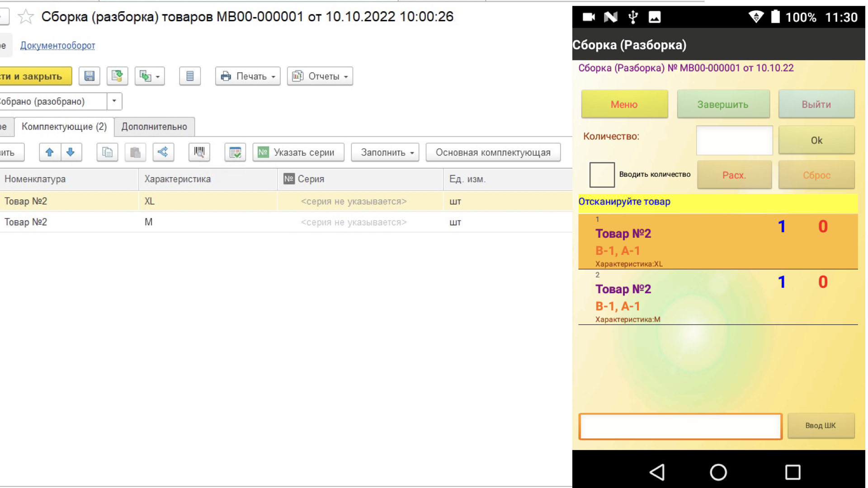Click the Указать серии button
The width and height of the screenshot is (868, 488).
pos(298,152)
